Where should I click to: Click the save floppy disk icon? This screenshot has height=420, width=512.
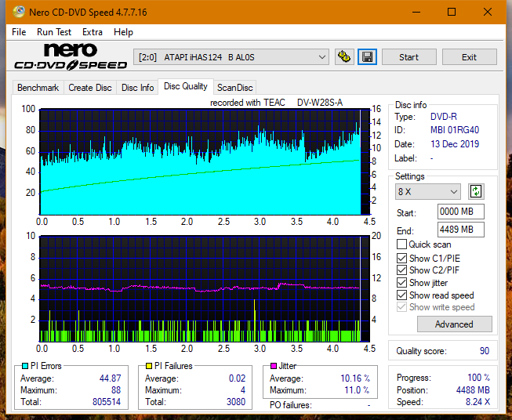click(368, 57)
